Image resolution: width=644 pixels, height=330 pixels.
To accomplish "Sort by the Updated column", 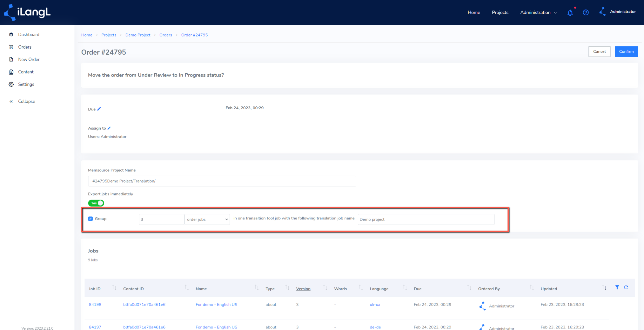I will [x=604, y=287].
